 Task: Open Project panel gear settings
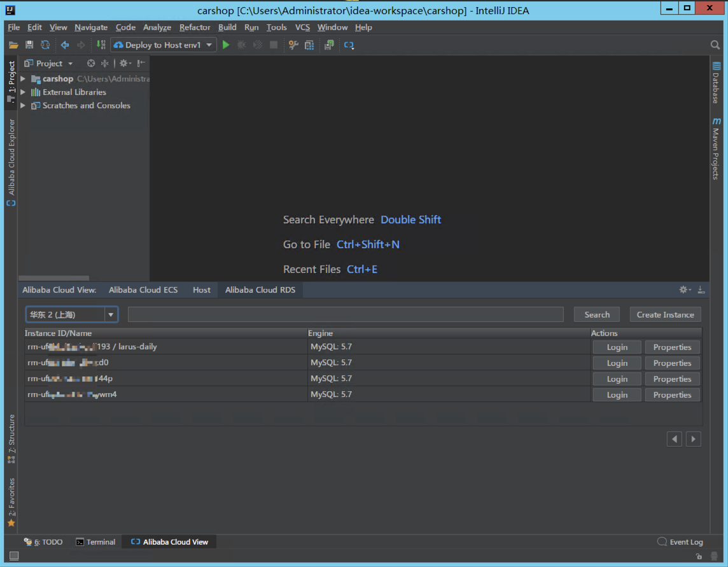[x=125, y=63]
